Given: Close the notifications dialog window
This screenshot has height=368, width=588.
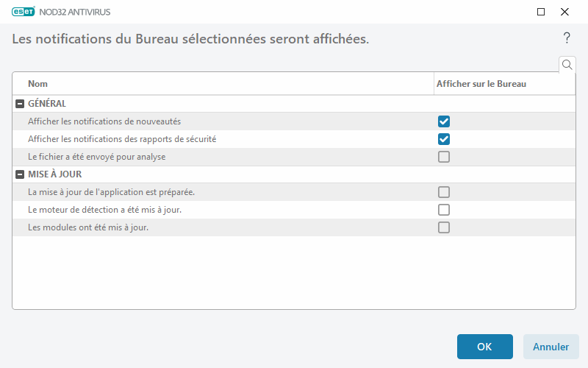Looking at the screenshot, I should point(564,12).
